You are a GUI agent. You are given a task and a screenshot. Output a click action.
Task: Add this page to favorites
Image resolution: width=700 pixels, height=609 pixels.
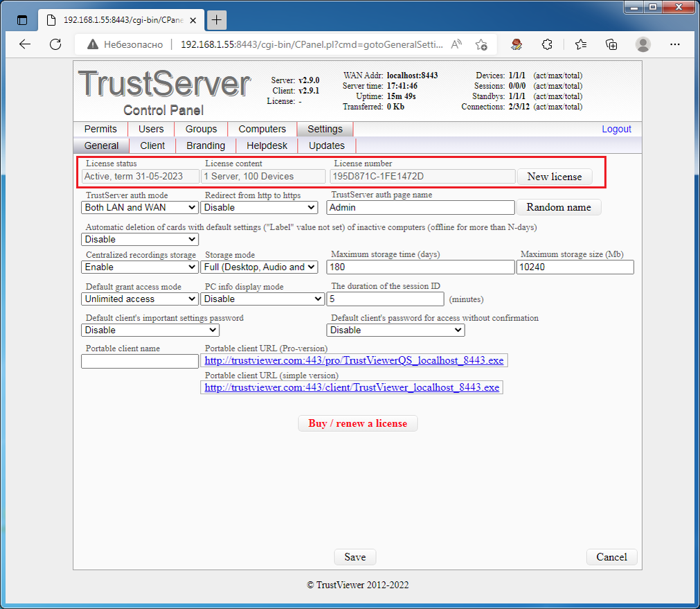point(481,44)
